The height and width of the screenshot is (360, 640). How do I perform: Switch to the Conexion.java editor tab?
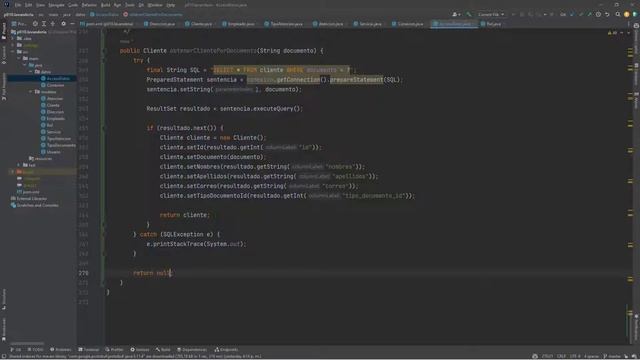pos(408,24)
